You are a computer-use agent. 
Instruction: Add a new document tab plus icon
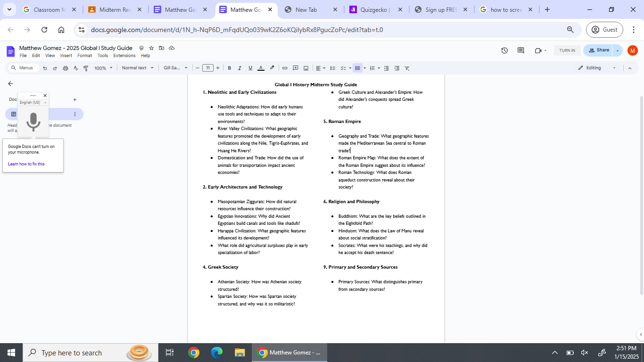(74, 99)
